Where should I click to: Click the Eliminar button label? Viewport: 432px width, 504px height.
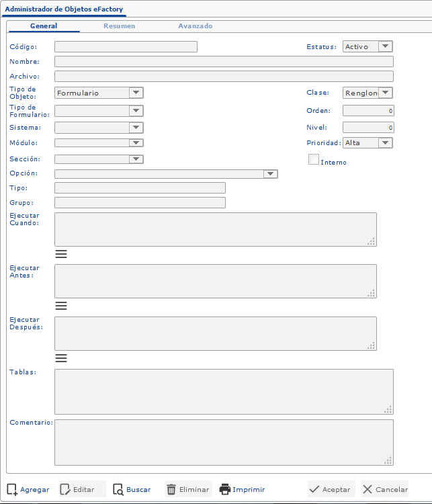coord(194,489)
